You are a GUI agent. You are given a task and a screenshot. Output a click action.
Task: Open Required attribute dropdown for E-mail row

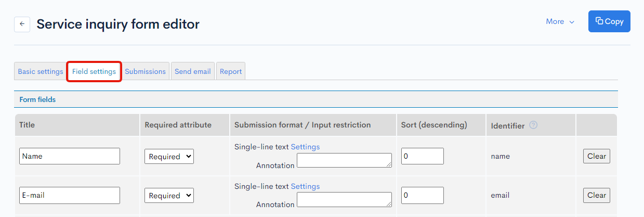169,196
